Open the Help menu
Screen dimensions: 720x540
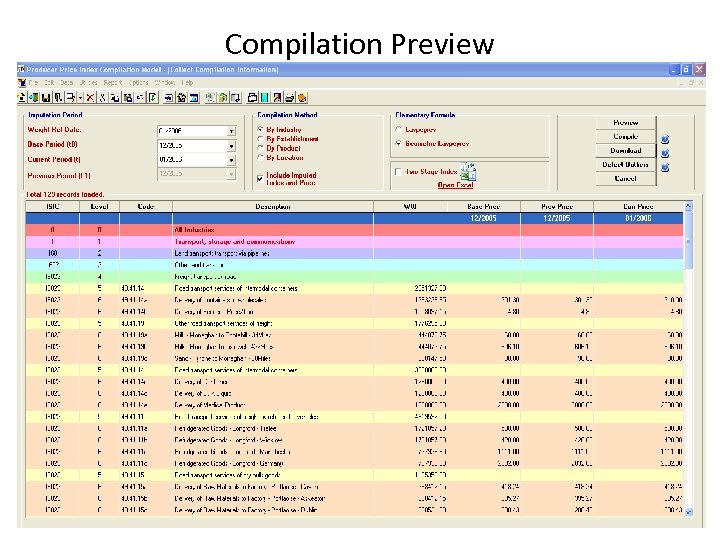[187, 83]
